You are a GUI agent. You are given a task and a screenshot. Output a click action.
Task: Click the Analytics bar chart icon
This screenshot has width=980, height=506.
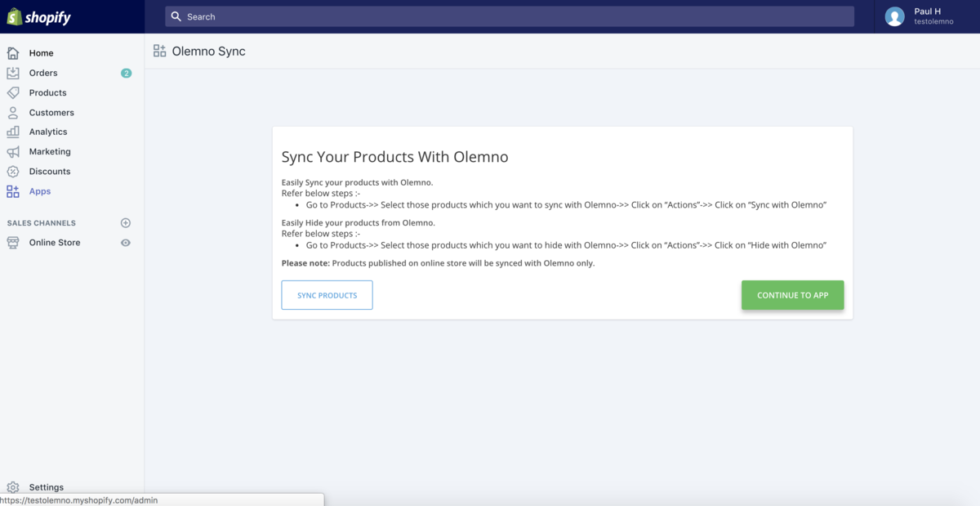pyautogui.click(x=13, y=132)
